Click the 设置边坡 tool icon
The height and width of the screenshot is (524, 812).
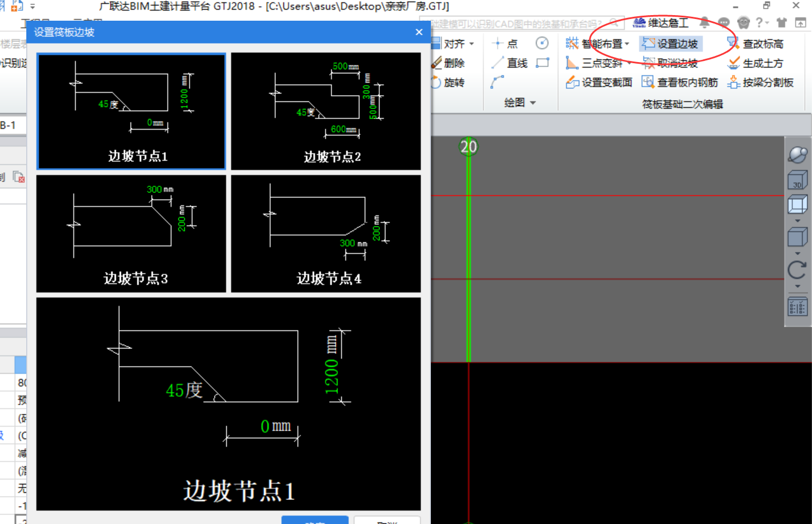649,44
